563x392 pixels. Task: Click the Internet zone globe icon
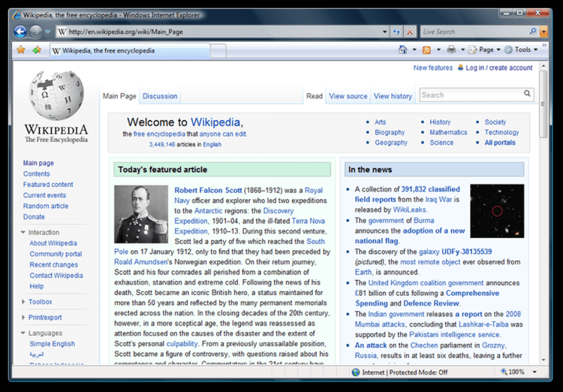coord(356,372)
